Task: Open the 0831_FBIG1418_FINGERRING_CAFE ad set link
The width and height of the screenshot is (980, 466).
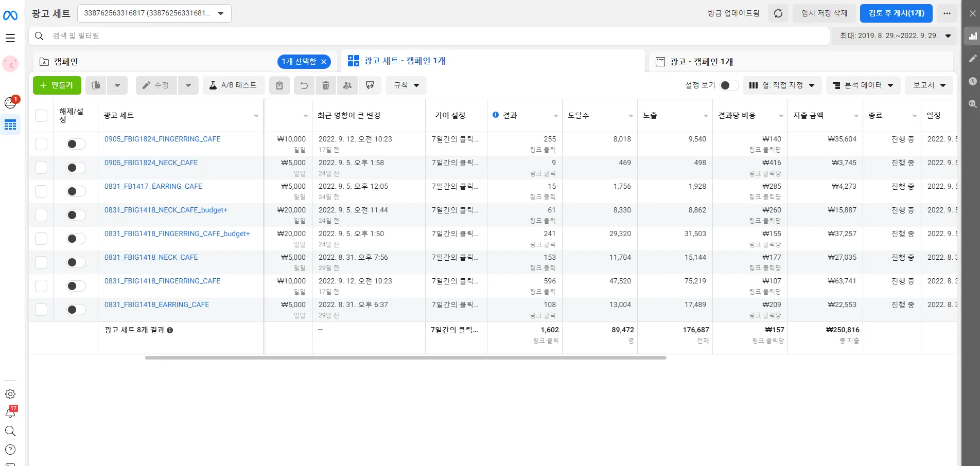Action: click(162, 281)
